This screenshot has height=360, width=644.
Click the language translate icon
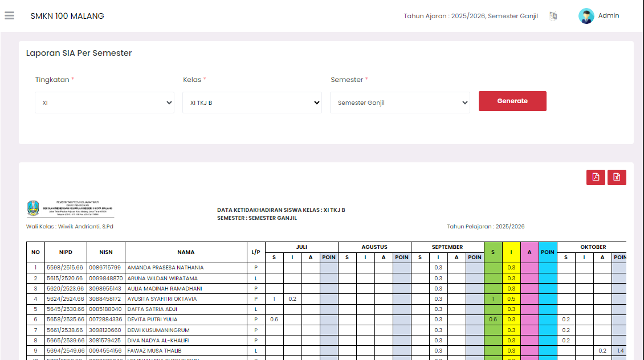552,16
